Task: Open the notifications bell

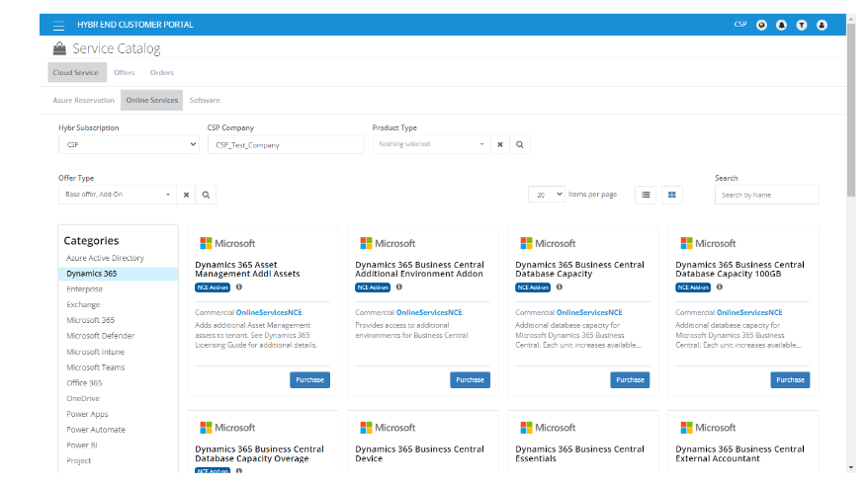Action: point(782,25)
